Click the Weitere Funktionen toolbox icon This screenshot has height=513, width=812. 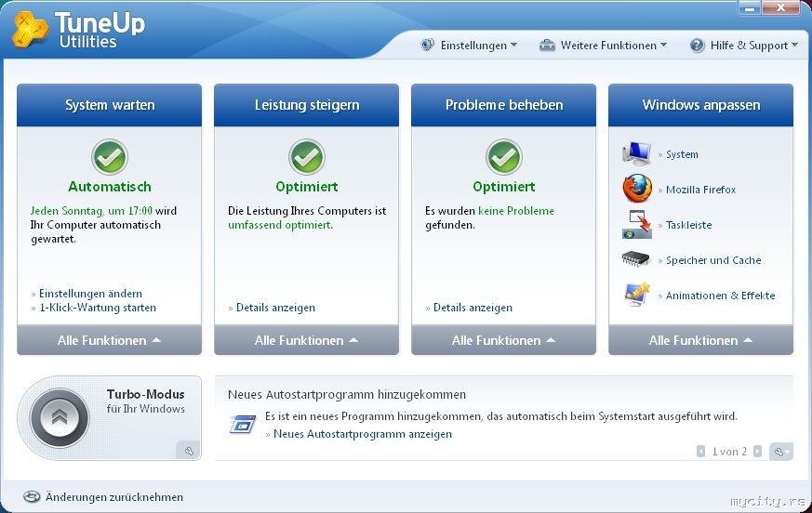[x=547, y=45]
